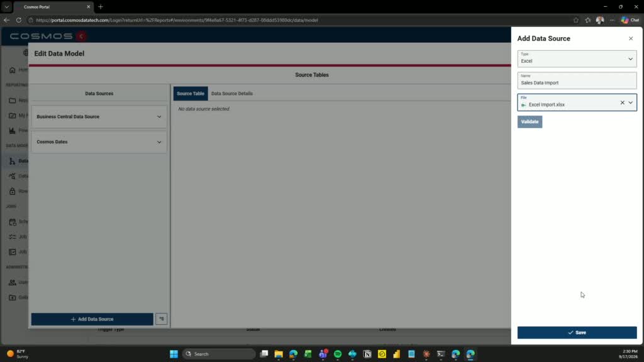Open the Windows Start menu
This screenshot has width=644, height=362.
(x=174, y=354)
